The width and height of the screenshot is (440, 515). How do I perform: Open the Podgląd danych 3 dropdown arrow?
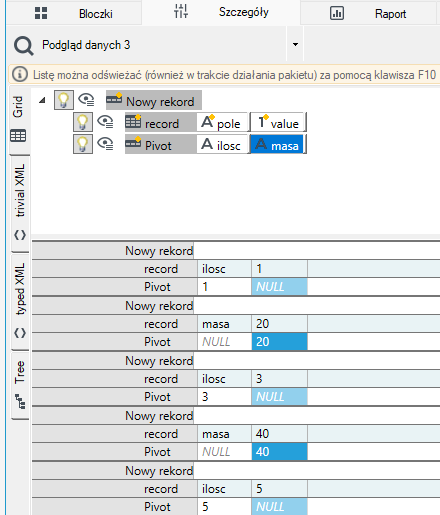295,44
